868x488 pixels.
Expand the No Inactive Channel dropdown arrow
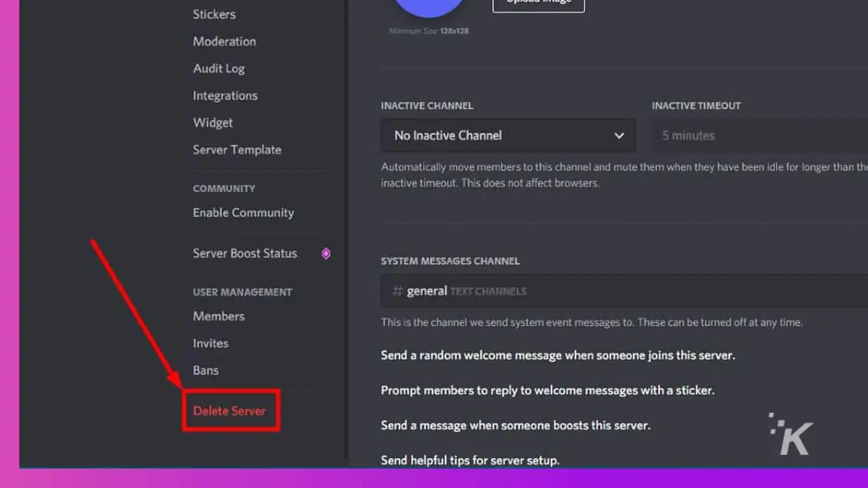[x=619, y=136]
